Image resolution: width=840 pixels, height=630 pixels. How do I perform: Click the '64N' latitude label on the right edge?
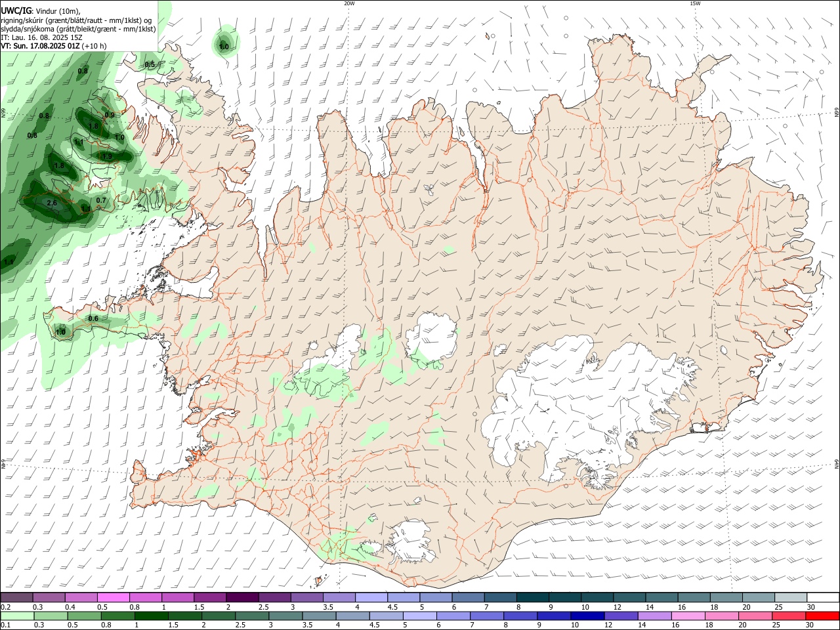point(837,464)
